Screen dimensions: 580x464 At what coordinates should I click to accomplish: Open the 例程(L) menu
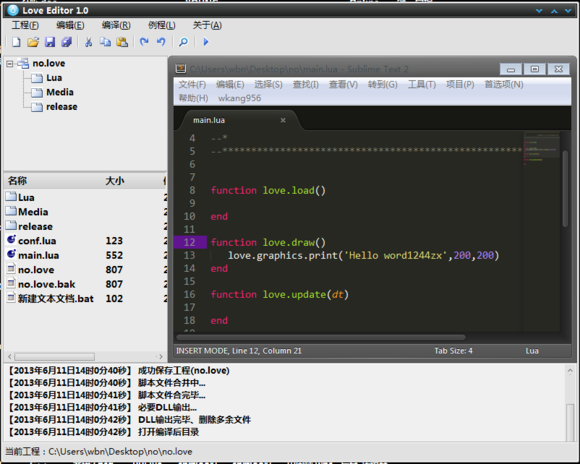pos(162,25)
